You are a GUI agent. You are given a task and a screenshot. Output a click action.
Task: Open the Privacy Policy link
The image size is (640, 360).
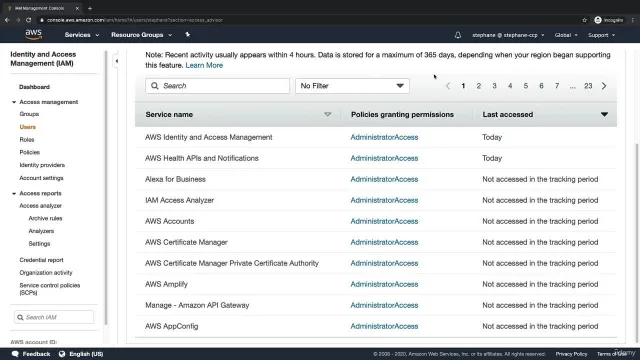[571, 354]
